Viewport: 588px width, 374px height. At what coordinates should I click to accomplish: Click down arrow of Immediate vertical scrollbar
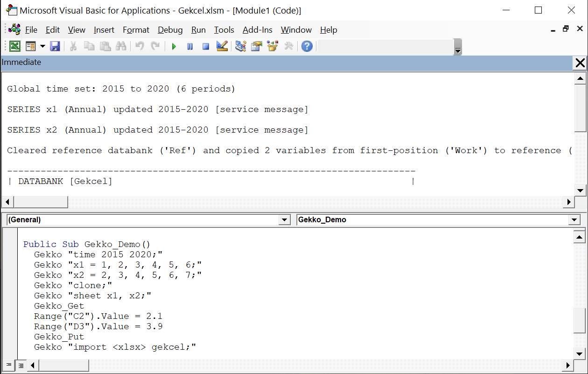pos(580,190)
